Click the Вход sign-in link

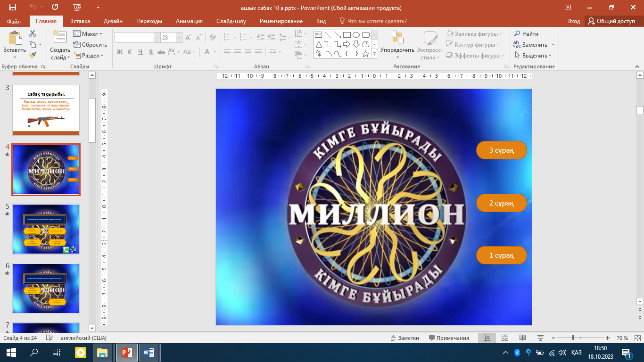[574, 21]
